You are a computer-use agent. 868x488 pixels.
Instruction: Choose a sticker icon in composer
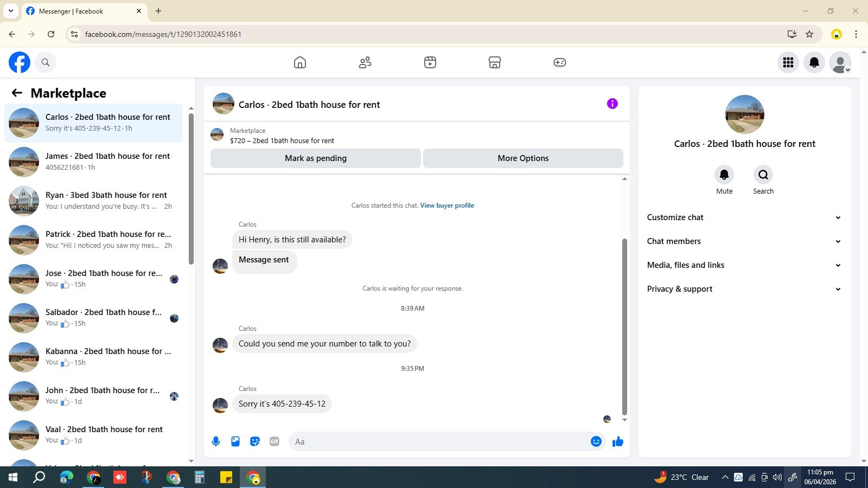pyautogui.click(x=255, y=441)
